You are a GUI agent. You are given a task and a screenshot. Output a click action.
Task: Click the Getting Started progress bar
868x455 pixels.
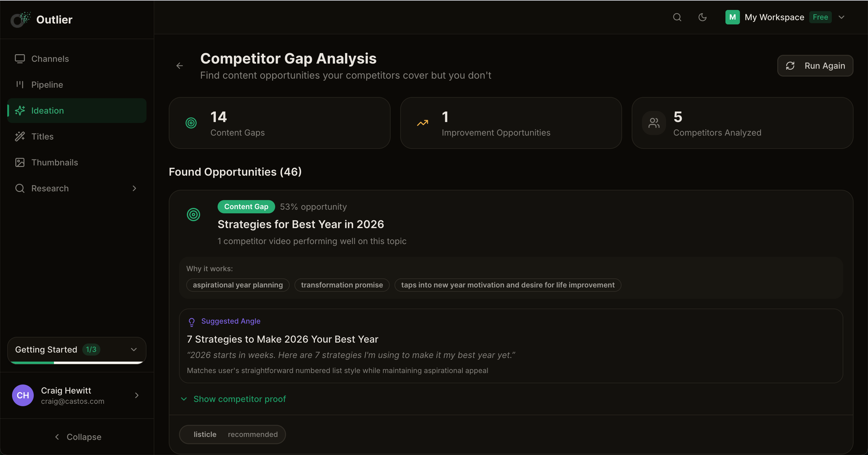pos(77,362)
